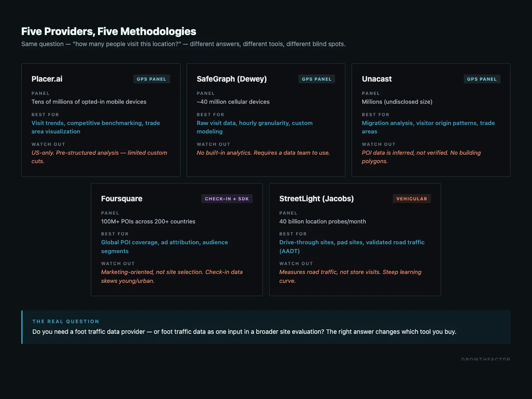532x399 pixels.
Task: Click the 'Five Providers, Five Methodologies' heading
Action: tap(108, 31)
